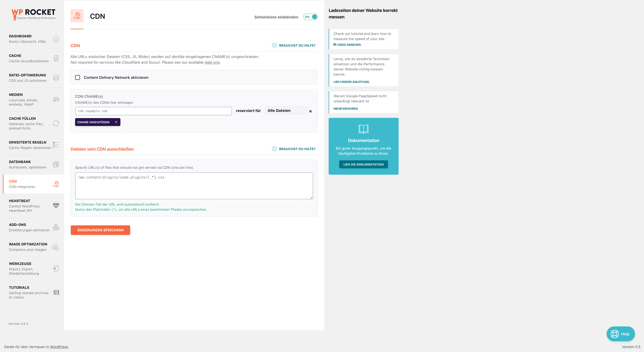Open the Dashboard menu item
Screen dimensions: 644x352
tap(33, 39)
